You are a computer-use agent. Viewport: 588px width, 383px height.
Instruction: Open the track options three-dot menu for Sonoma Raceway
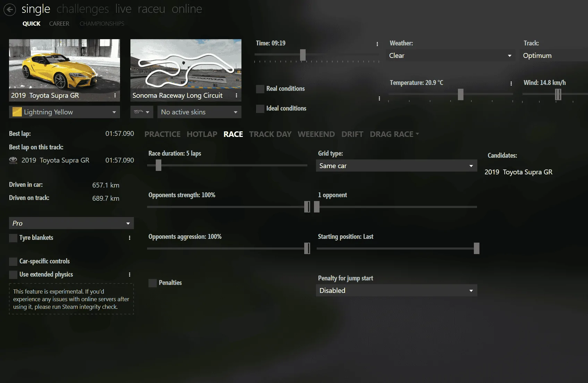click(237, 95)
